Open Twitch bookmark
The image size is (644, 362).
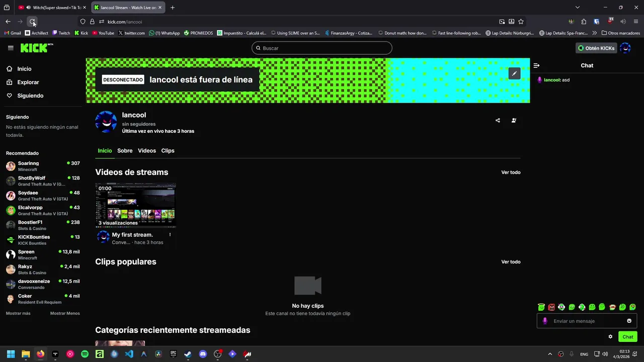point(61,33)
